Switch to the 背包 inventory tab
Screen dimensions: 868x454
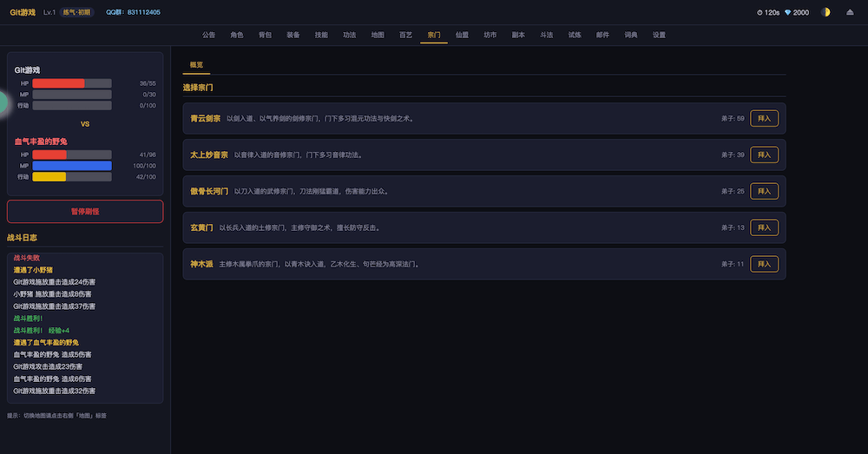pos(265,35)
